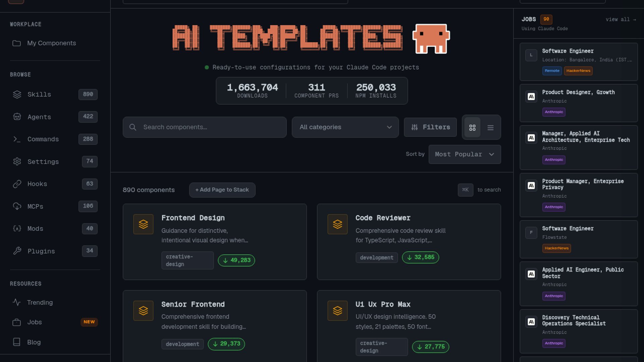Viewport: 644px width, 362px height.
Task: Click the Settings gear icon in sidebar
Action: [x=17, y=162]
